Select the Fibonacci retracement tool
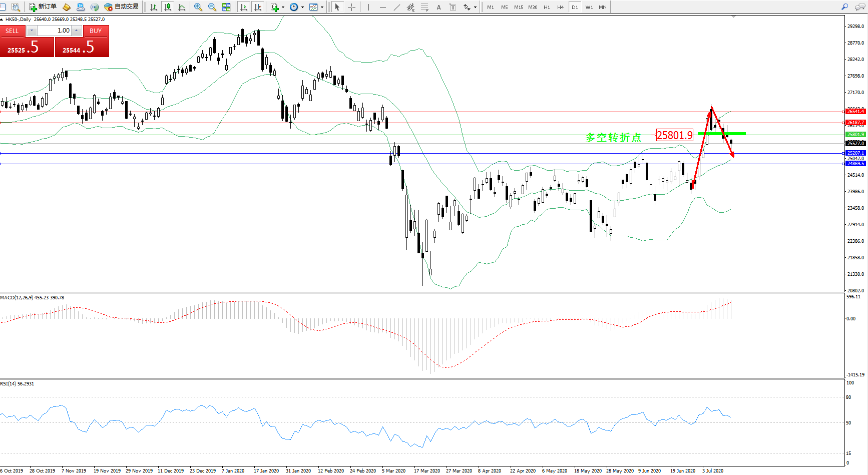Screen dimensions: 868x475 click(x=424, y=7)
